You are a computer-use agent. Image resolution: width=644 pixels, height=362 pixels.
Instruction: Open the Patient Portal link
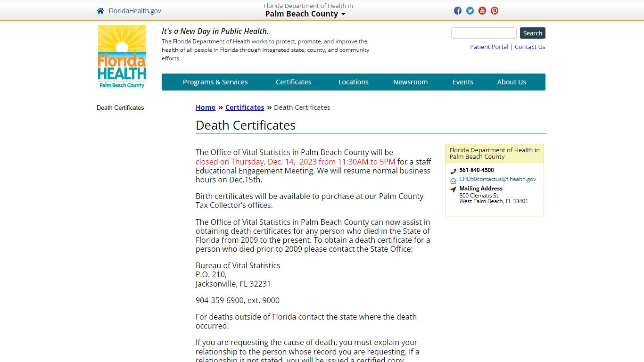coord(489,47)
